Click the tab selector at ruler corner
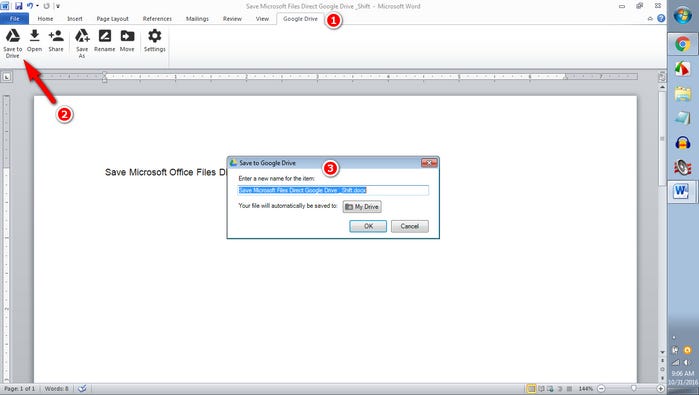This screenshot has width=699, height=395. point(7,77)
